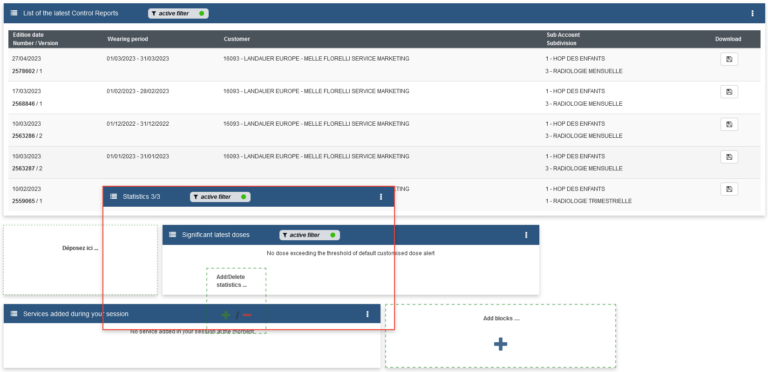Click list icon beside Control Reports title
This screenshot has width=768, height=372.
(14, 13)
